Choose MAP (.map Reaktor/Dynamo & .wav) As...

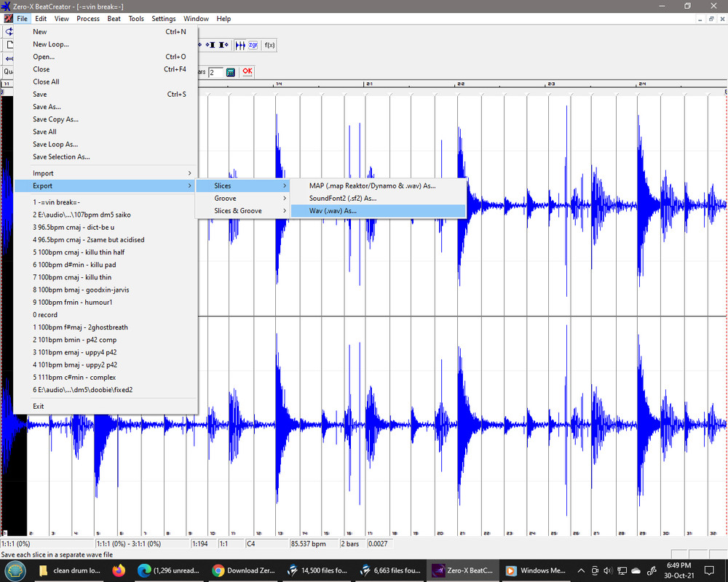tap(379, 186)
